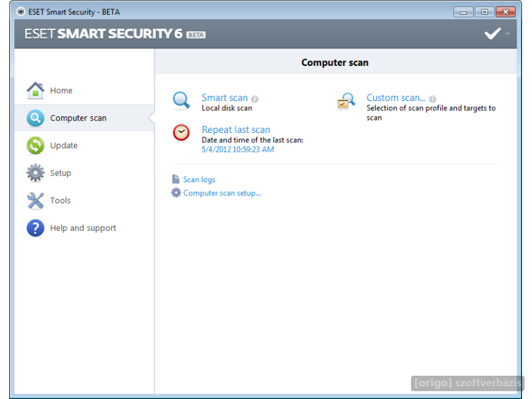Click the Help and support question icon
The image size is (532, 399).
click(35, 227)
